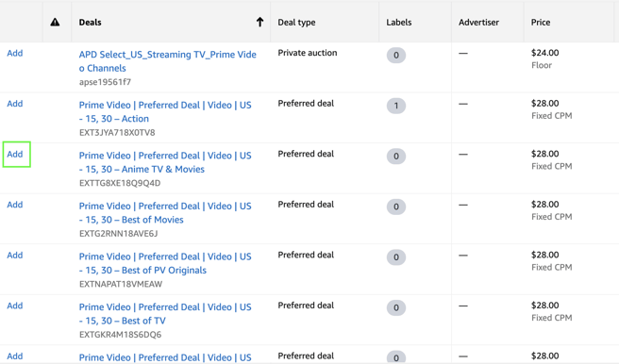The image size is (619, 364).
Task: Toggle sort arrow in Deals column
Action: 259,22
